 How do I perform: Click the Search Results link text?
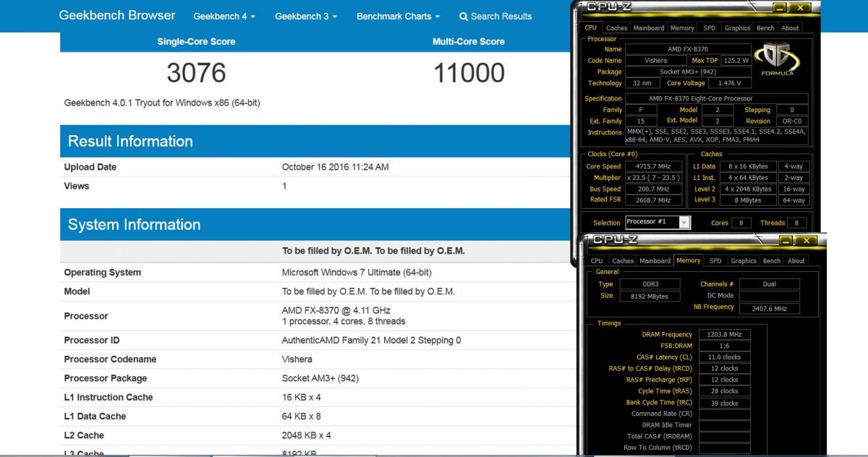click(x=501, y=16)
